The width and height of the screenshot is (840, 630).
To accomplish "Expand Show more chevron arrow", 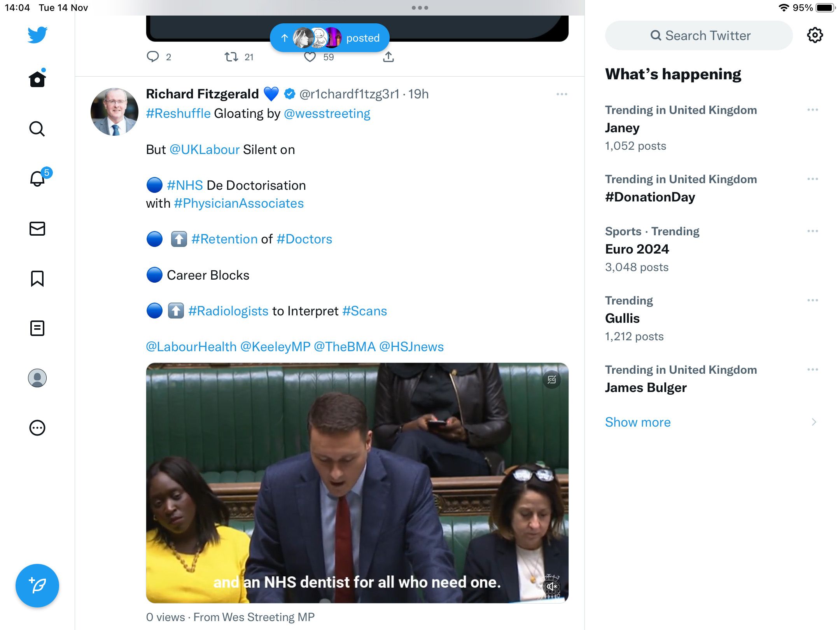I will click(x=814, y=422).
